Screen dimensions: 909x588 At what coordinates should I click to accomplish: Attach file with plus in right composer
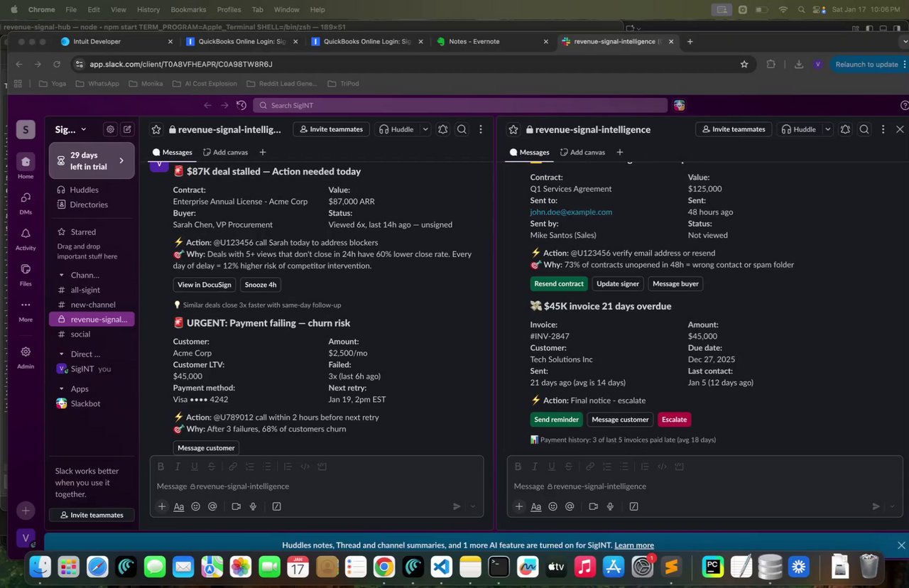point(519,506)
